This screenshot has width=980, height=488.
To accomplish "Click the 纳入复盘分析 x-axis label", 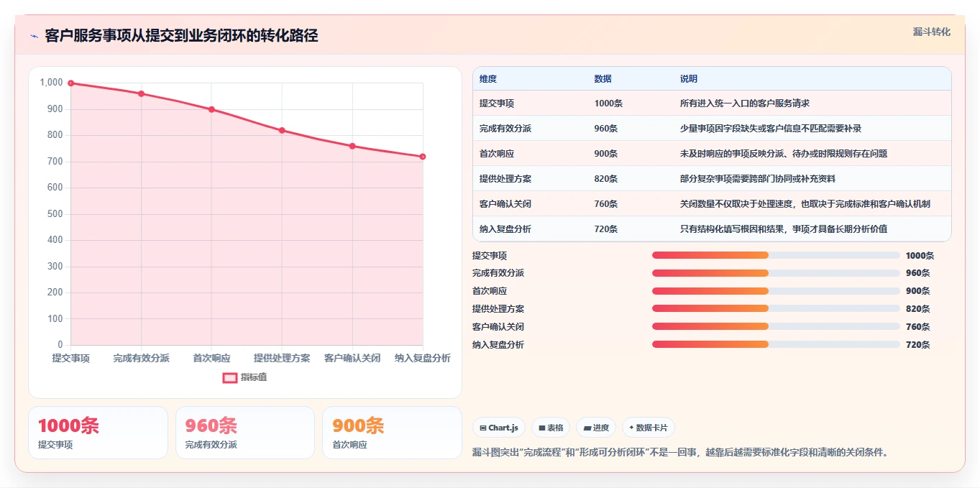I will [423, 358].
